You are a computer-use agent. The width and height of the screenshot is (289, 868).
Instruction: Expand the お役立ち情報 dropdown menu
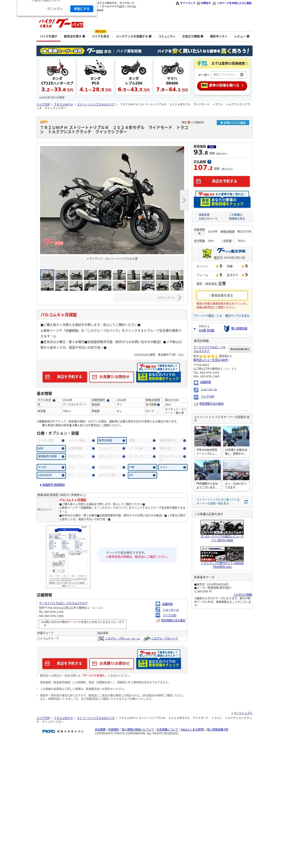[193, 36]
